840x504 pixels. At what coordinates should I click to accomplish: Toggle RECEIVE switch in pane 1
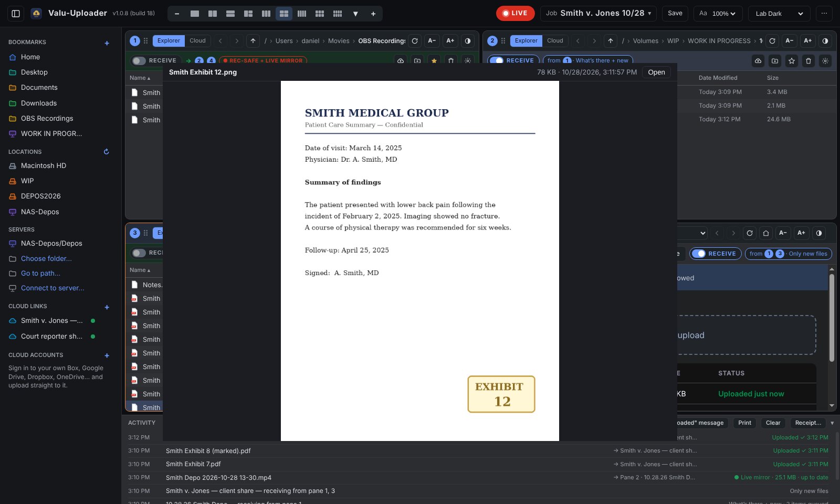pyautogui.click(x=139, y=61)
